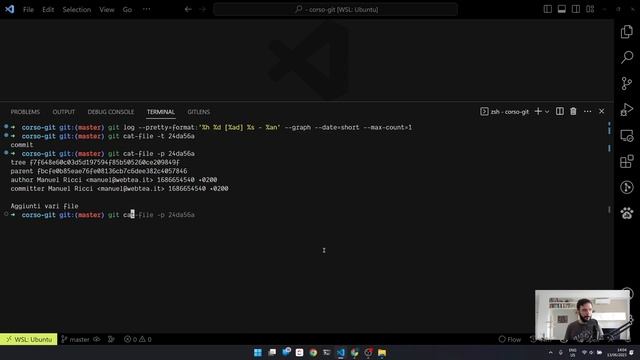The image size is (640, 360).
Task: Open the Selection menu
Action: (77, 9)
